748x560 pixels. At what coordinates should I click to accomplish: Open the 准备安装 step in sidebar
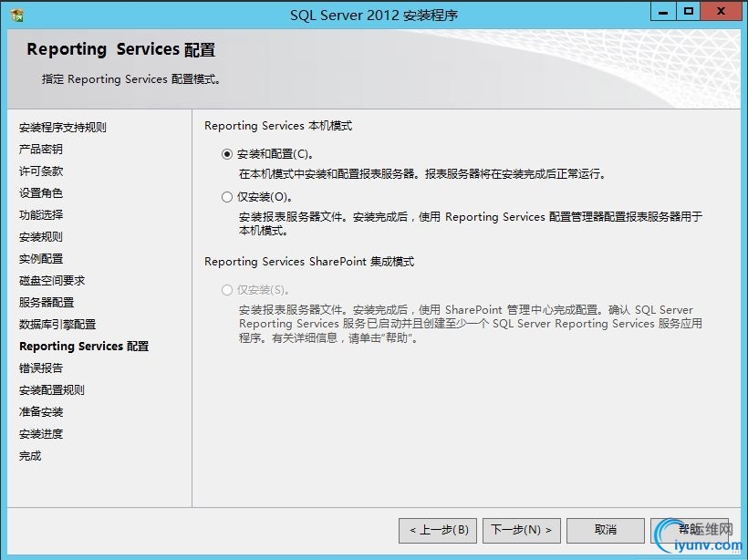coord(40,412)
